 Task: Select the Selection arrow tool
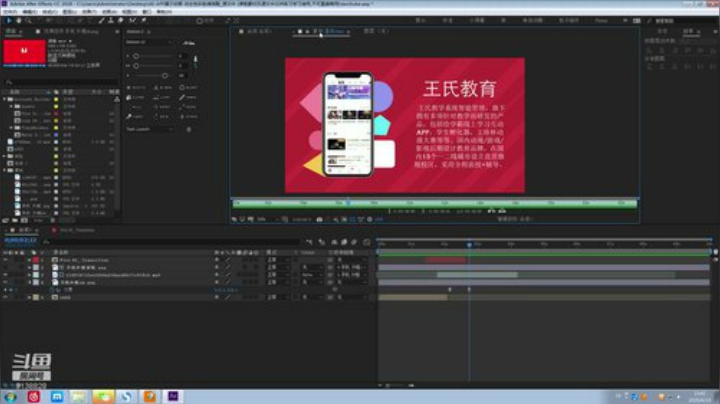[x=9, y=21]
